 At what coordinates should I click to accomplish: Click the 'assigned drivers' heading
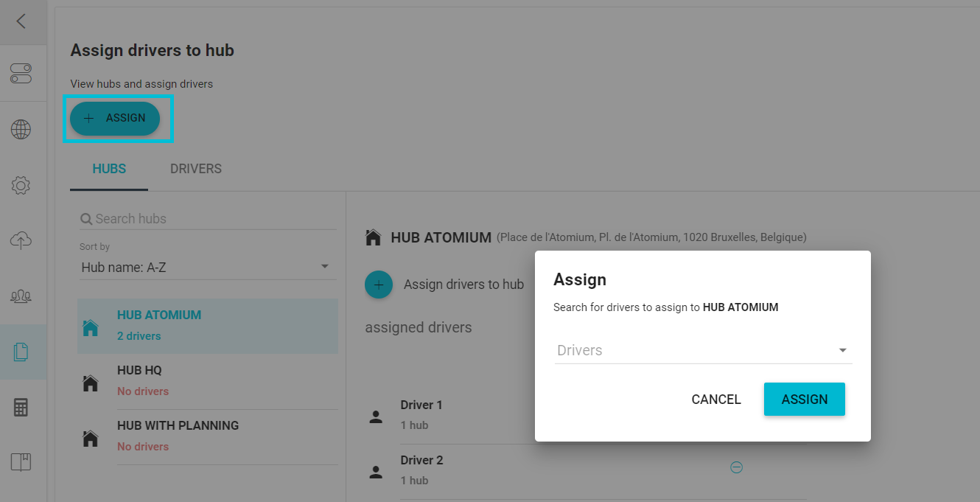419,327
